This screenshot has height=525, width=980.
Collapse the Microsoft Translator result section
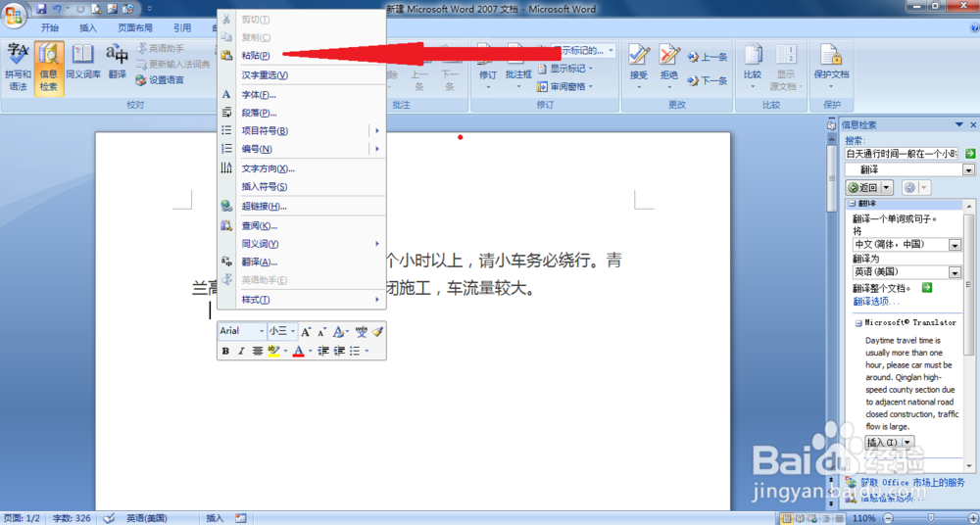click(859, 323)
